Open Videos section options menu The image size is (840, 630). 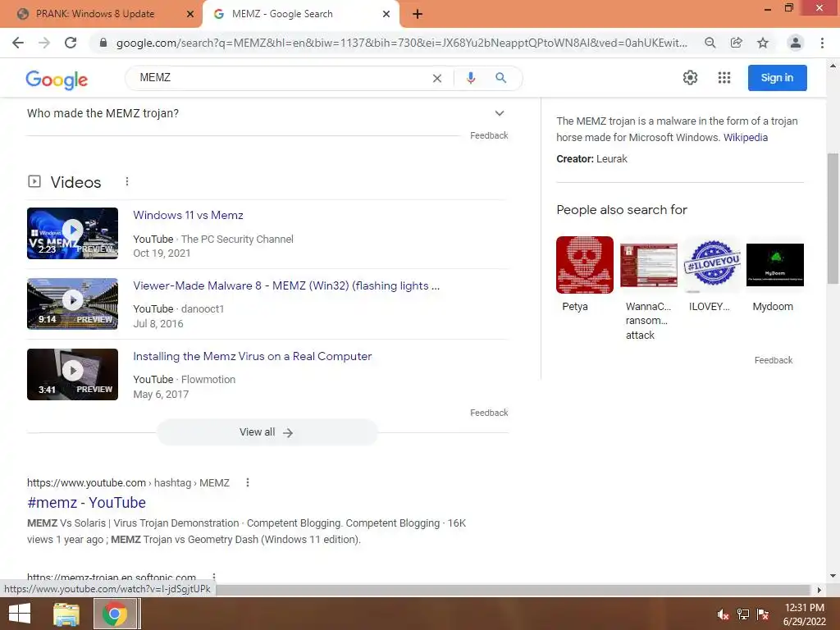(127, 181)
